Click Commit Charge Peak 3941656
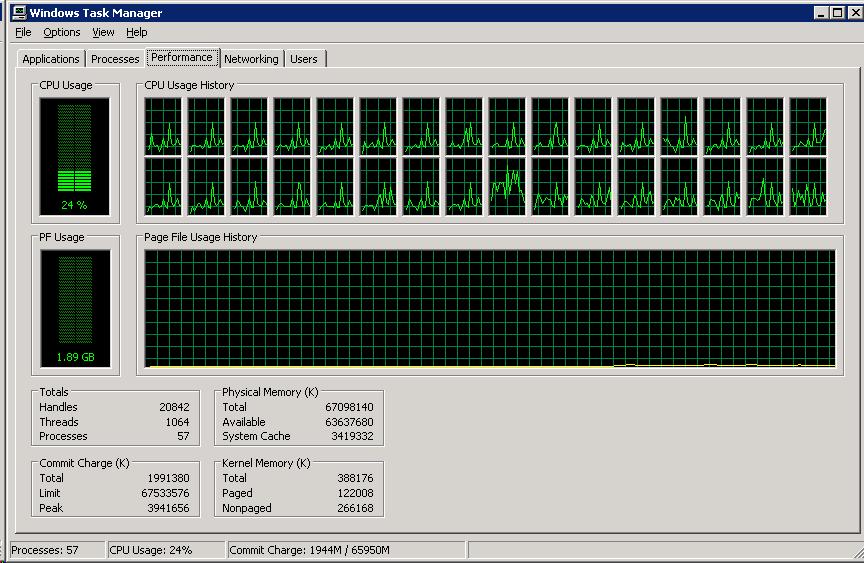 click(x=168, y=508)
